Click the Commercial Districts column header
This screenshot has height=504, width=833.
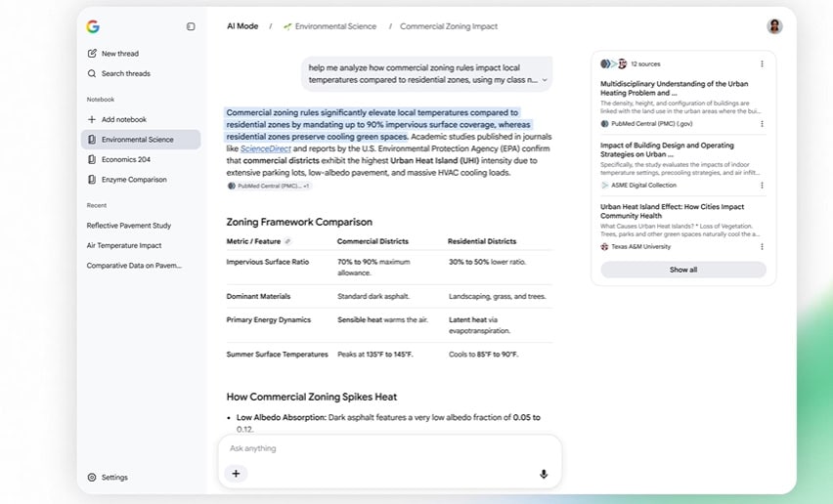click(x=373, y=241)
